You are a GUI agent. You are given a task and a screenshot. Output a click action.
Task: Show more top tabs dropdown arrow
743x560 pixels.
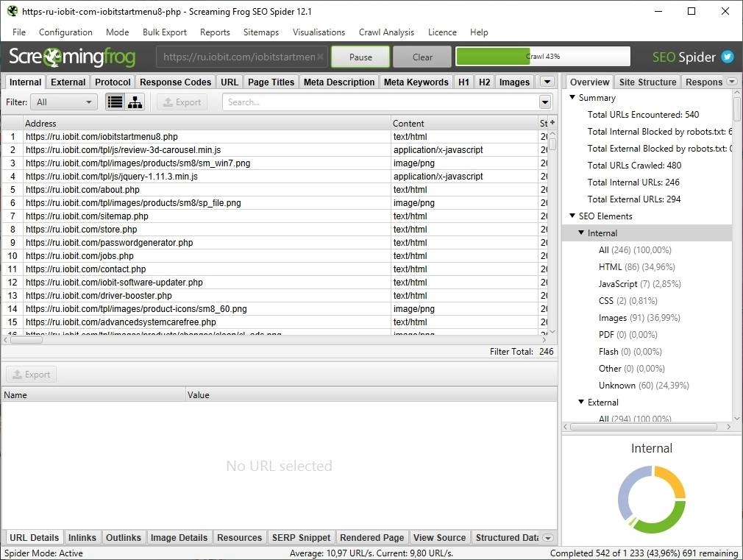point(547,82)
